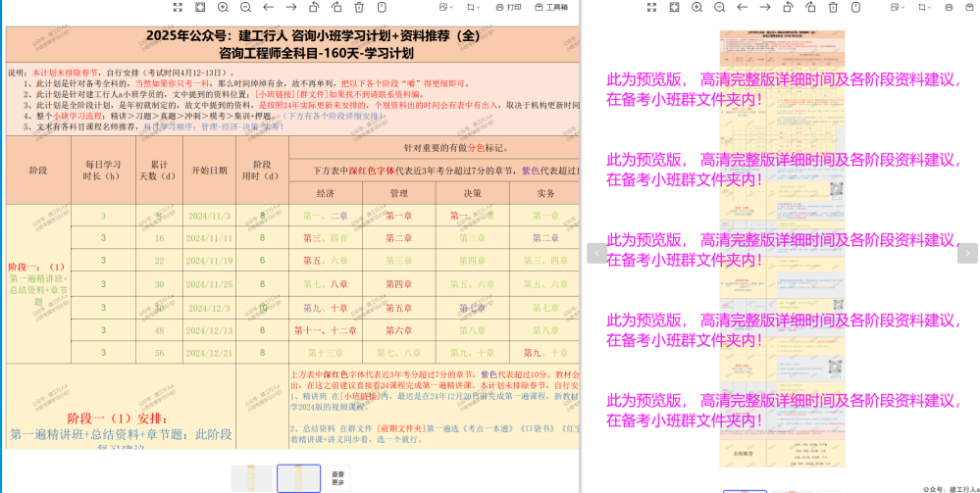Go to next image in left viewer
Image resolution: width=980 pixels, height=493 pixels.
(291, 7)
